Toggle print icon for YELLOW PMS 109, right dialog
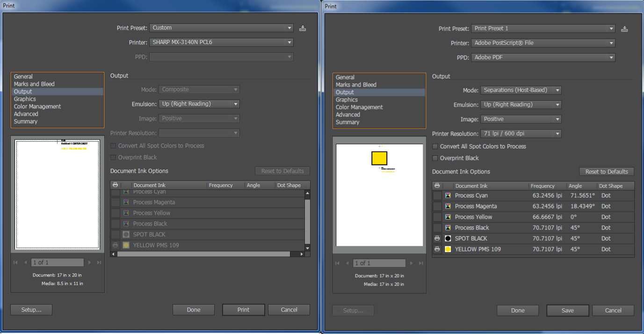Image resolution: width=644 pixels, height=334 pixels. point(437,249)
